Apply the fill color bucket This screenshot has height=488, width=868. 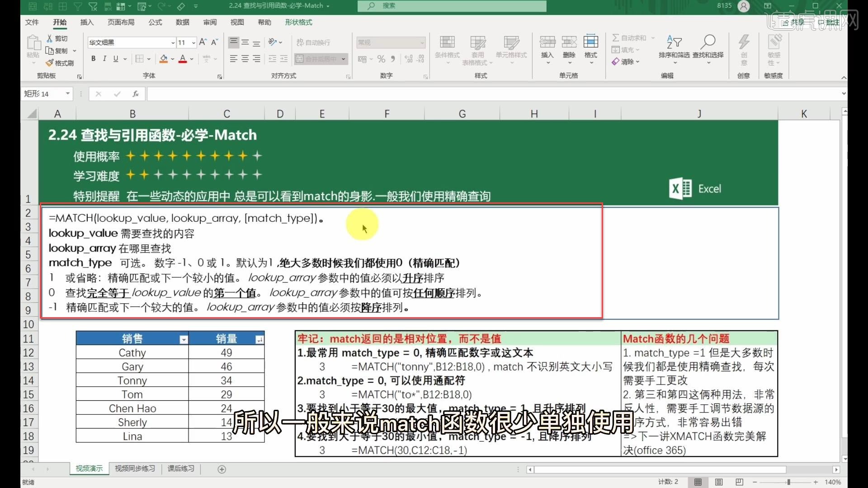[x=164, y=59]
